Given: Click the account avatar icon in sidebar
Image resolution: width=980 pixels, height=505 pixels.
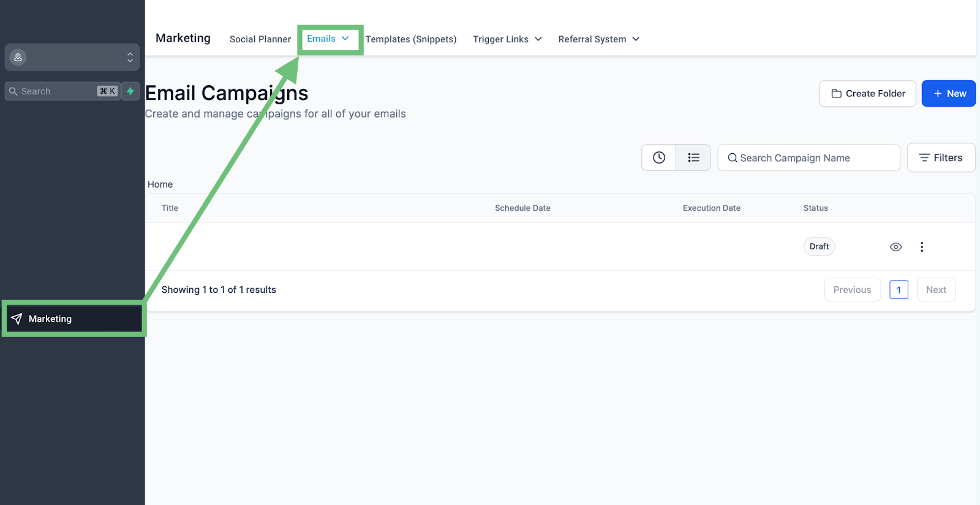Looking at the screenshot, I should (18, 57).
